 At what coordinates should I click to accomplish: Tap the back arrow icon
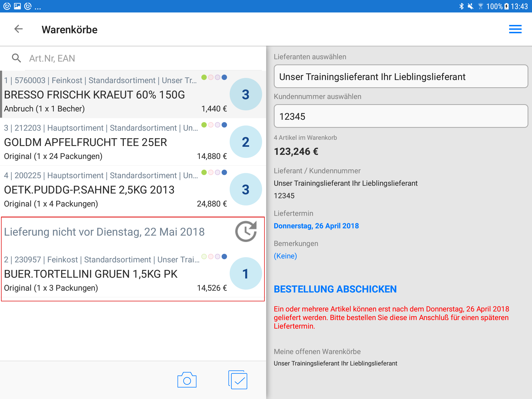coord(18,29)
